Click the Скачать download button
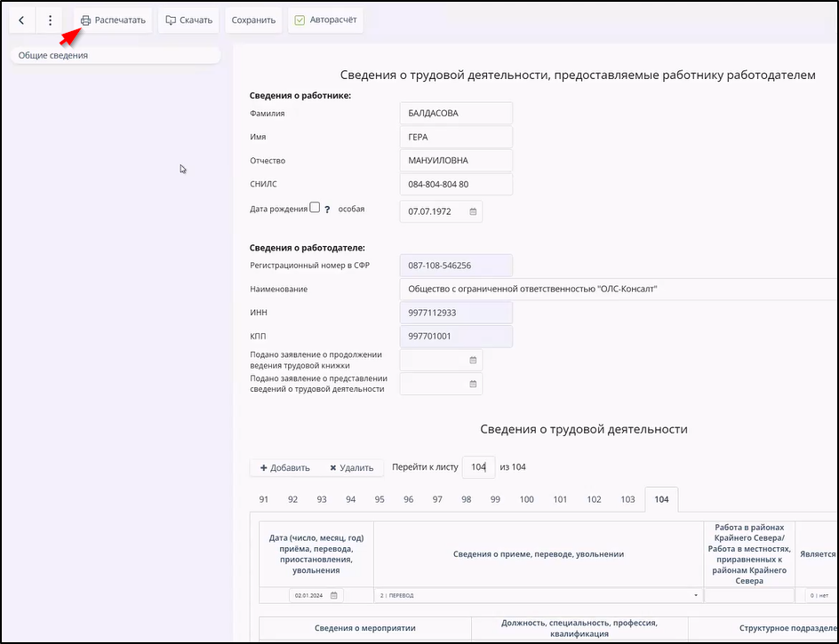Screen dimensions: 839x644 188,20
